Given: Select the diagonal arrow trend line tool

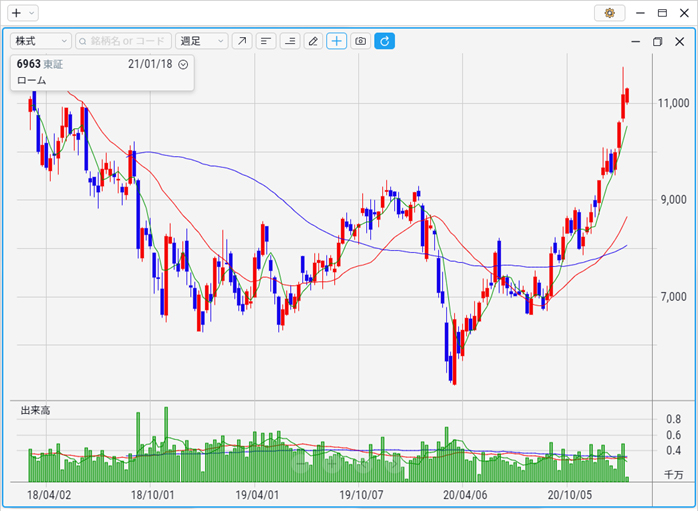Looking at the screenshot, I should (x=242, y=41).
